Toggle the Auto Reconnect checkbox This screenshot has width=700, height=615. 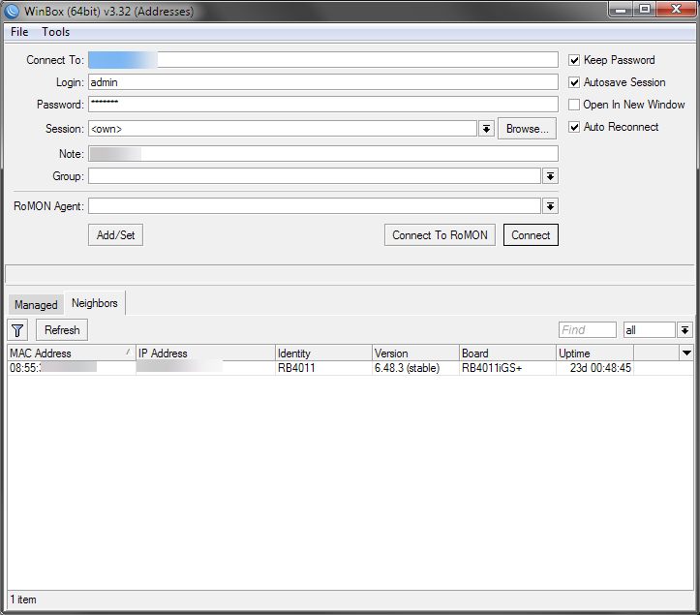[x=574, y=127]
